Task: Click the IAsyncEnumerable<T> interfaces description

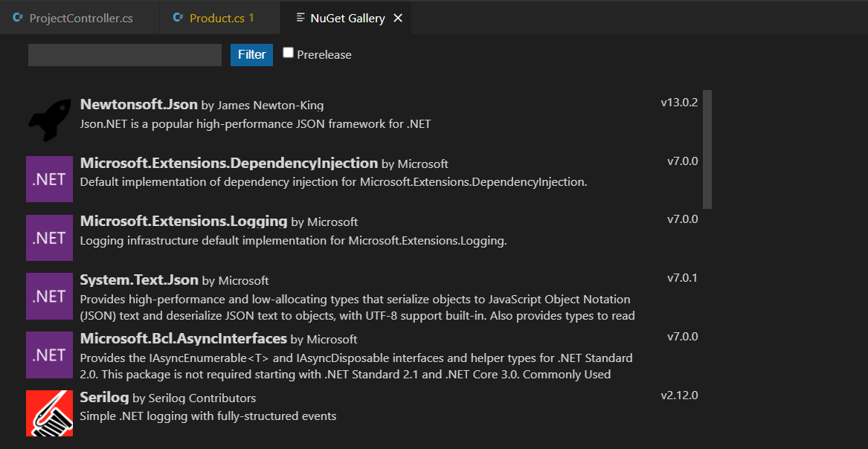Action: [x=356, y=366]
